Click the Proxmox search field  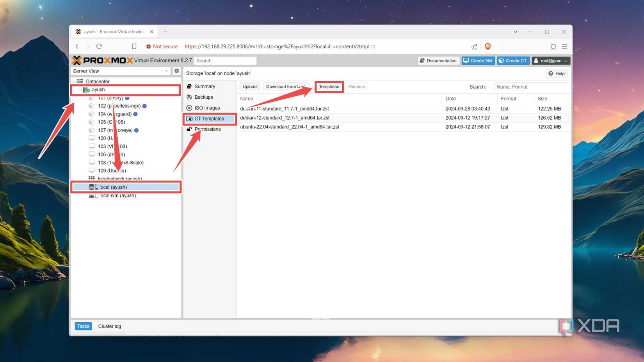[x=225, y=60]
